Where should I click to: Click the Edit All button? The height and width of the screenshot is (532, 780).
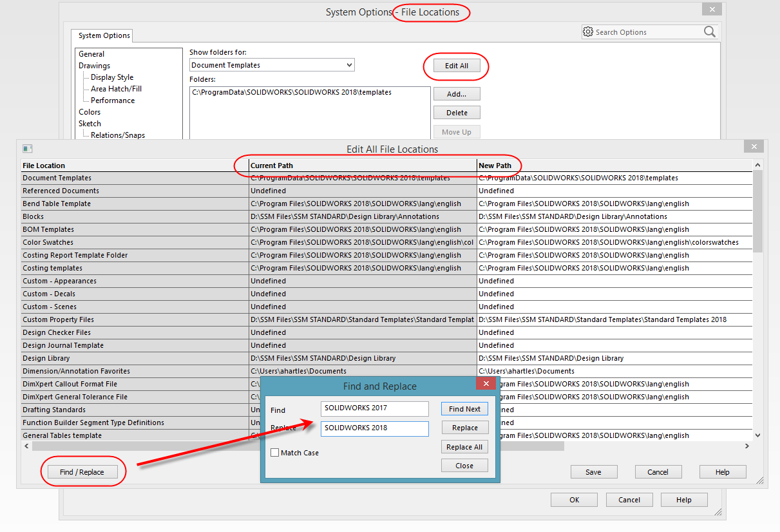pyautogui.click(x=456, y=66)
